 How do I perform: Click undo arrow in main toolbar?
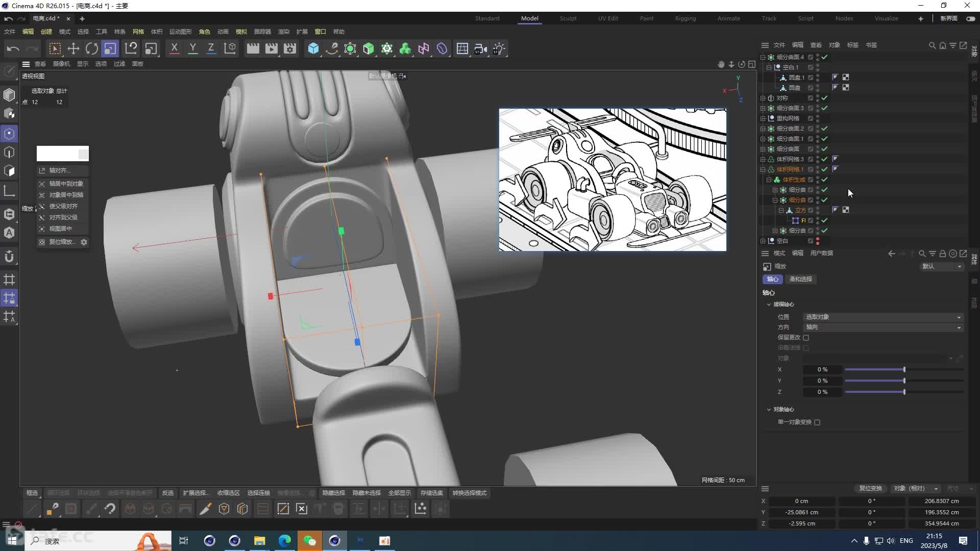tap(13, 49)
